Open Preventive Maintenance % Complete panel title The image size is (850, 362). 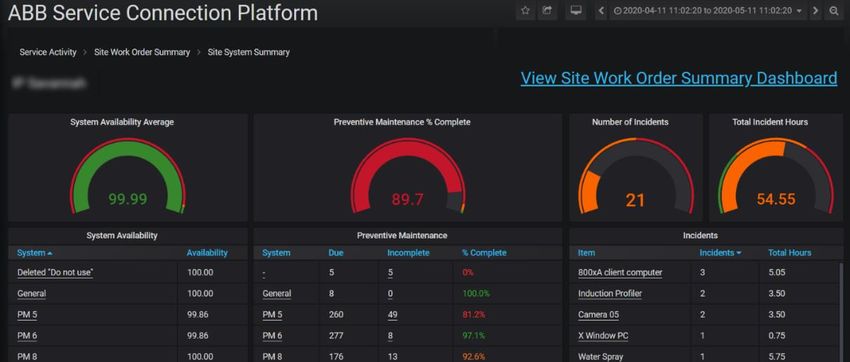(x=402, y=122)
